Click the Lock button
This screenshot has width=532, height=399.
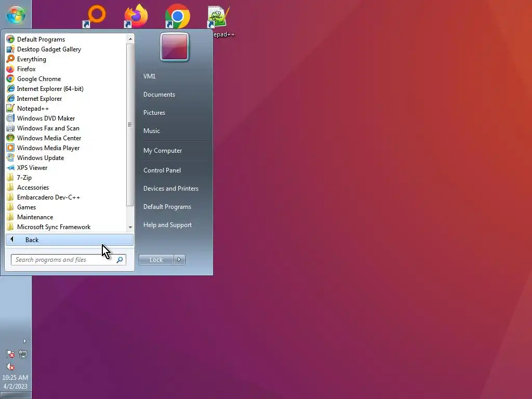pyautogui.click(x=156, y=260)
